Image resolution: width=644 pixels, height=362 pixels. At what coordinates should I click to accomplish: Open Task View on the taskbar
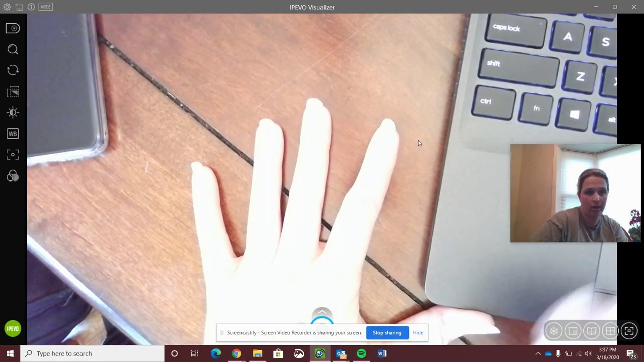(x=194, y=353)
